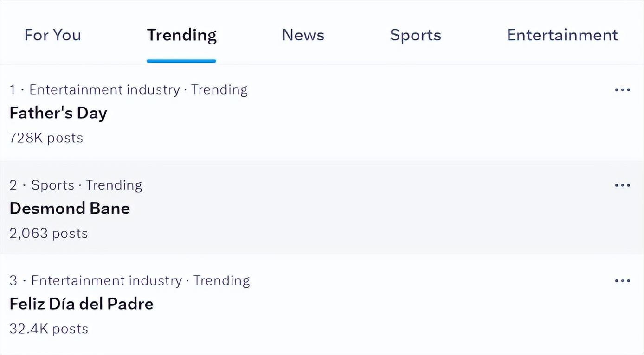Image resolution: width=644 pixels, height=355 pixels.
Task: Open the Feliz Día del Padre topic
Action: [x=81, y=304]
